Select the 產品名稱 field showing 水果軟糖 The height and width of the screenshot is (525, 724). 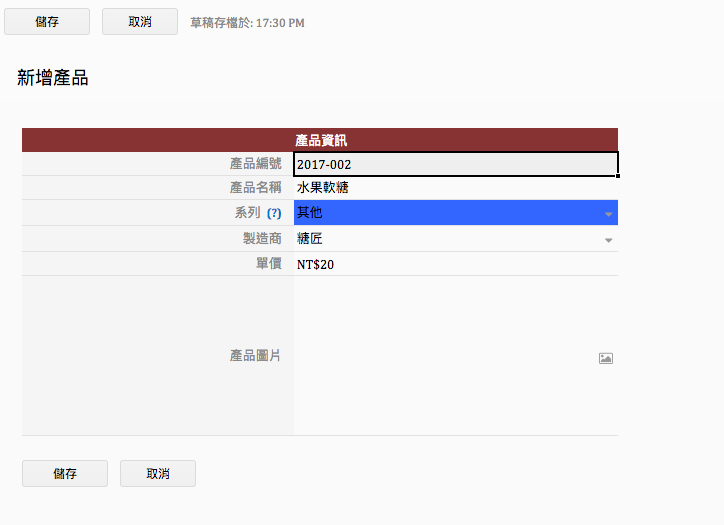(x=456, y=188)
